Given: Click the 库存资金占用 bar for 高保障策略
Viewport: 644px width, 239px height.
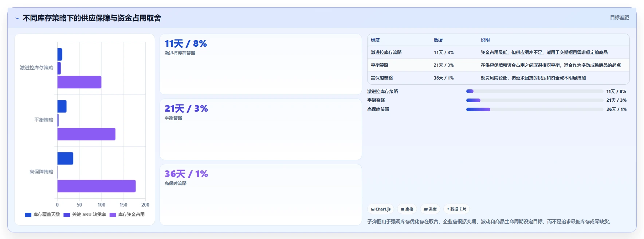Looking at the screenshot, I should click(97, 186).
